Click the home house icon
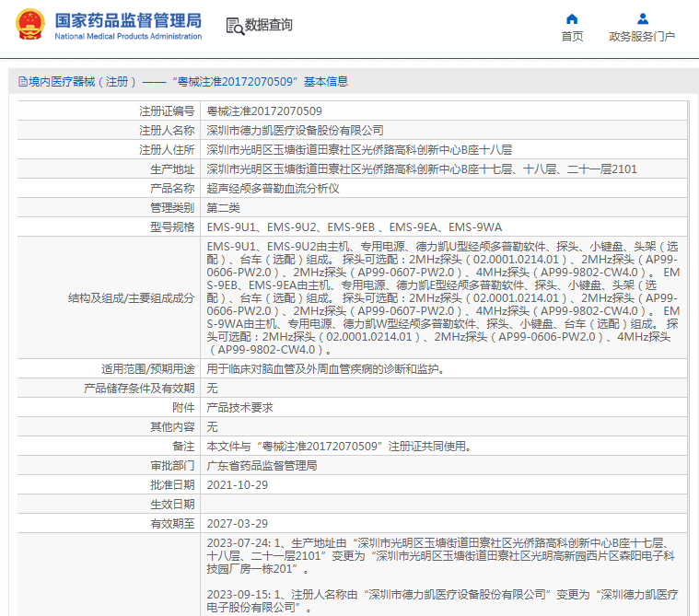This screenshot has height=616, width=699. (572, 18)
